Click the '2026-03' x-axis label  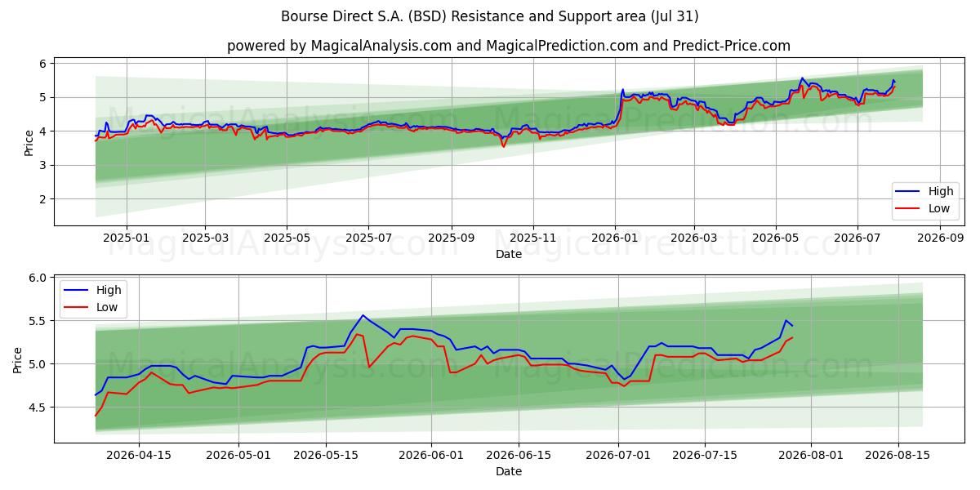click(694, 238)
